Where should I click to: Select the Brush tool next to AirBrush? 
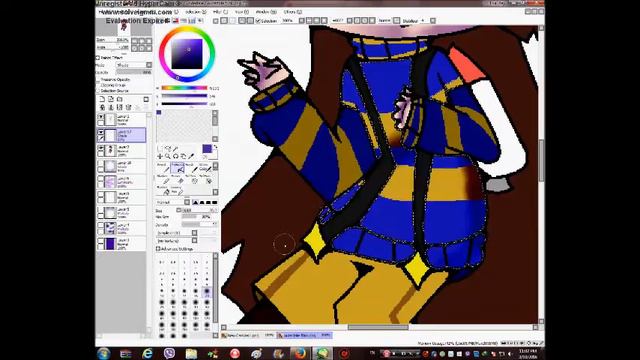pos(191,167)
